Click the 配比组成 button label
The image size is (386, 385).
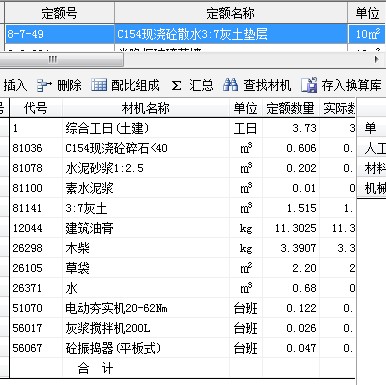(135, 85)
